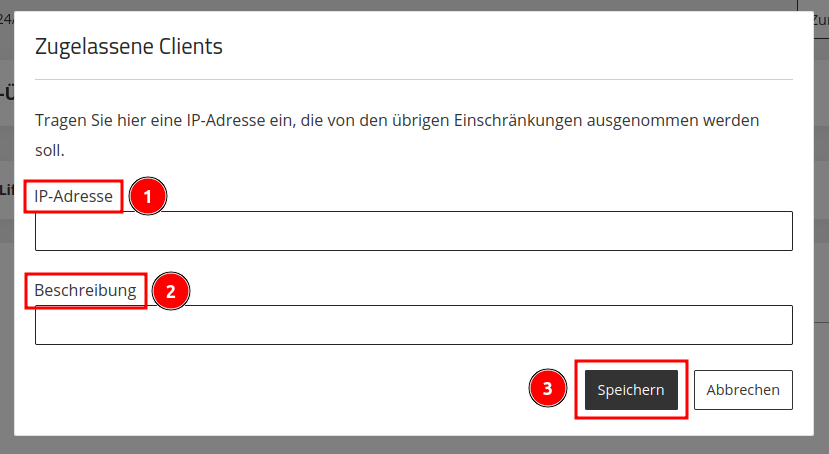Click the word soll. in the instructions
Screen dimensions: 829x454
pyautogui.click(x=50, y=151)
